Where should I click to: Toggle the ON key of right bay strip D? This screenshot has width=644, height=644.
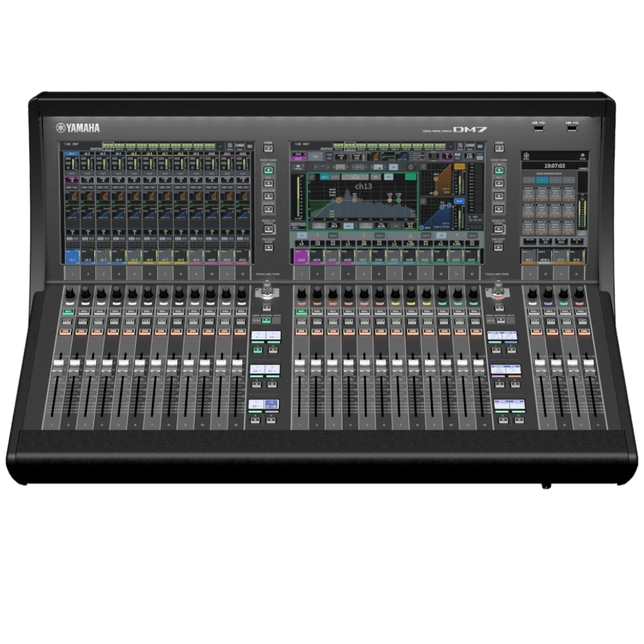pos(583,331)
